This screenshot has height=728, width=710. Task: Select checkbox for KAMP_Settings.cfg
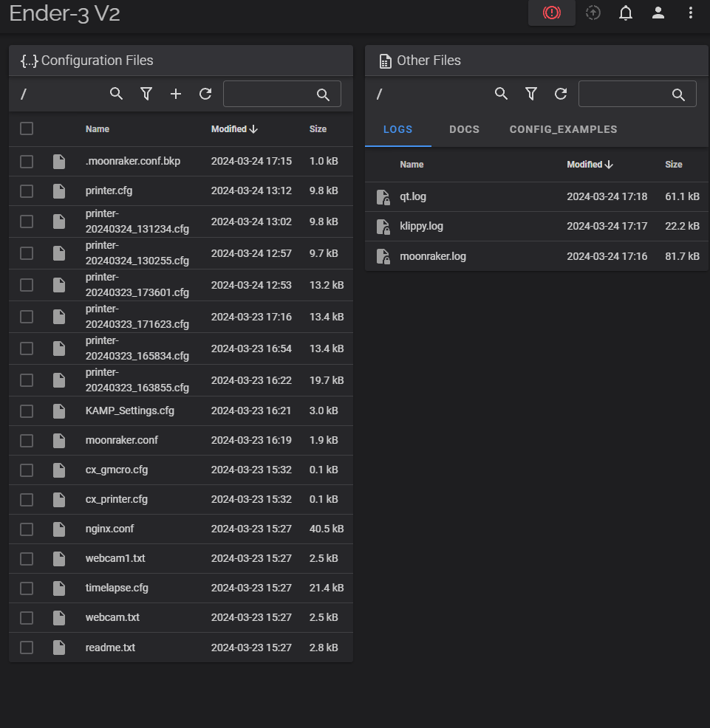click(27, 411)
